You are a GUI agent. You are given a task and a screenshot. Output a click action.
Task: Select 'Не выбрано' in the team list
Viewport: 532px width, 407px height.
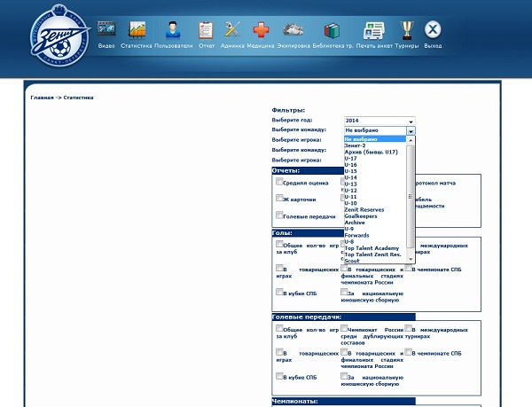tap(375, 139)
